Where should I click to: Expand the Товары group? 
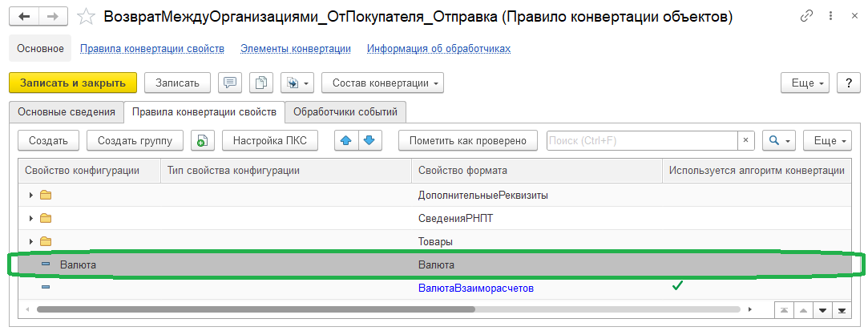click(31, 241)
